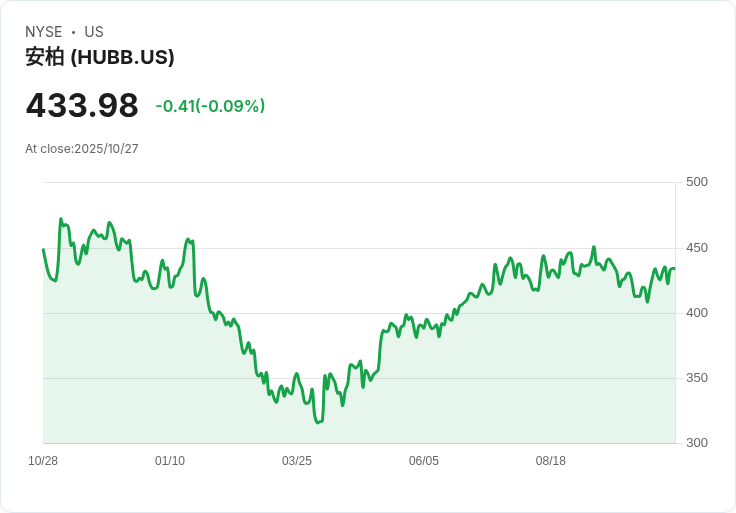Click the 500 y-axis price label
This screenshot has height=513, width=736.
[697, 182]
